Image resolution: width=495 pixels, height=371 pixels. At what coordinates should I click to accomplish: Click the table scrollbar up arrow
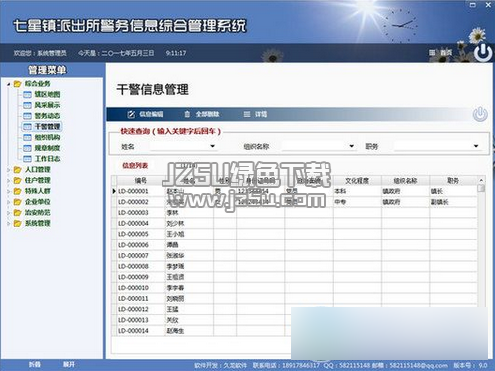point(481,180)
